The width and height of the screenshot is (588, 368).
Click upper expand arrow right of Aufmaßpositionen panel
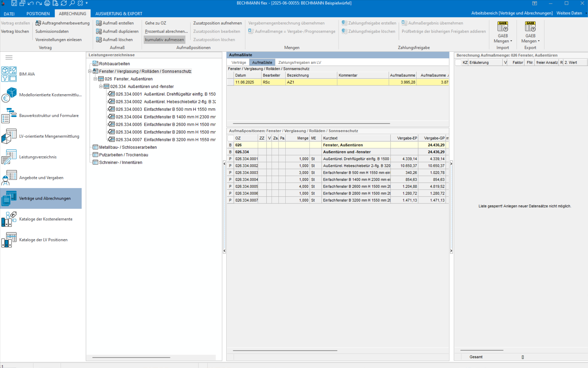[451, 164]
